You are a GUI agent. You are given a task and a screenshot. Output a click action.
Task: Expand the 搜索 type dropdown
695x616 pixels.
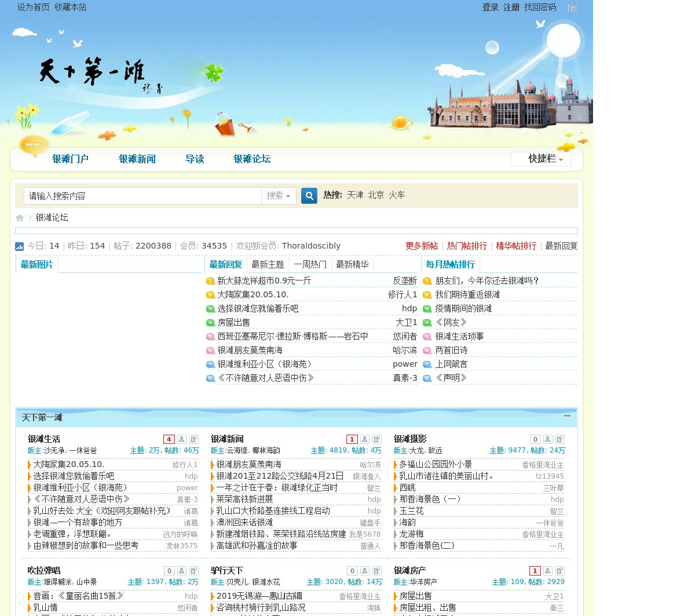279,196
